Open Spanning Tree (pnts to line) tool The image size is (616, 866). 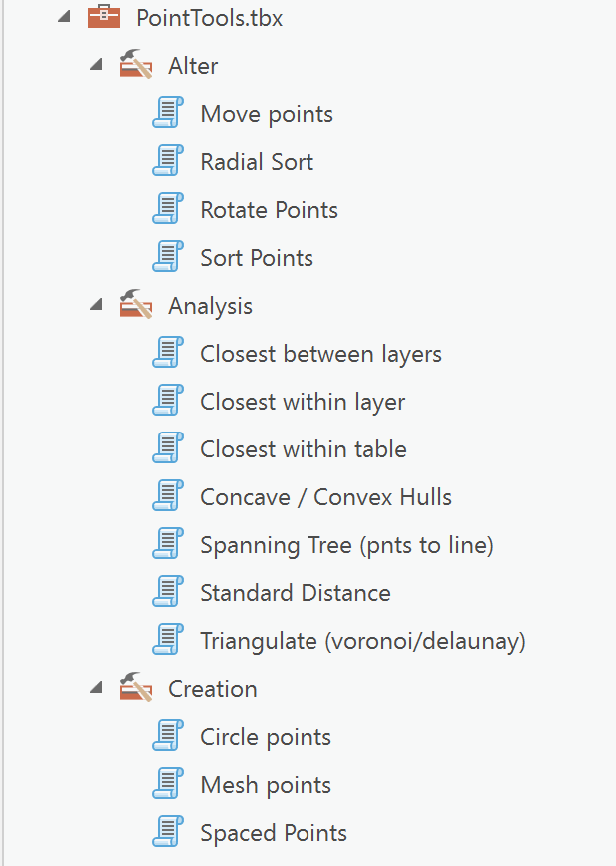coord(346,545)
